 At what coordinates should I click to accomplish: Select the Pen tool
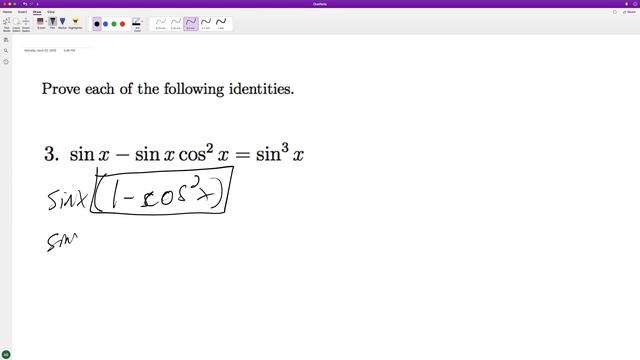[53, 23]
